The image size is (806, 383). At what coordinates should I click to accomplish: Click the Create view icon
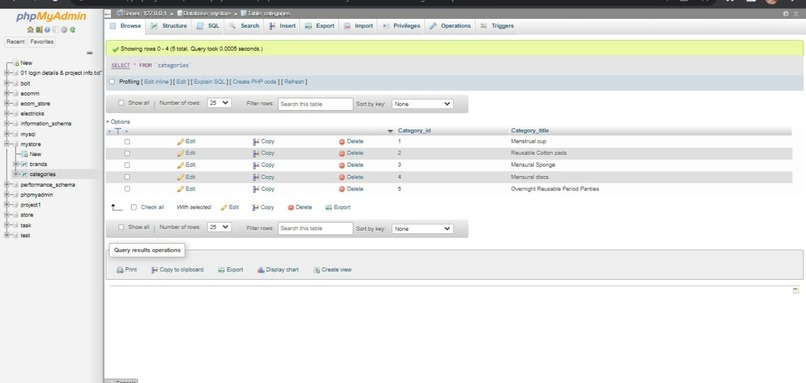[x=317, y=269]
